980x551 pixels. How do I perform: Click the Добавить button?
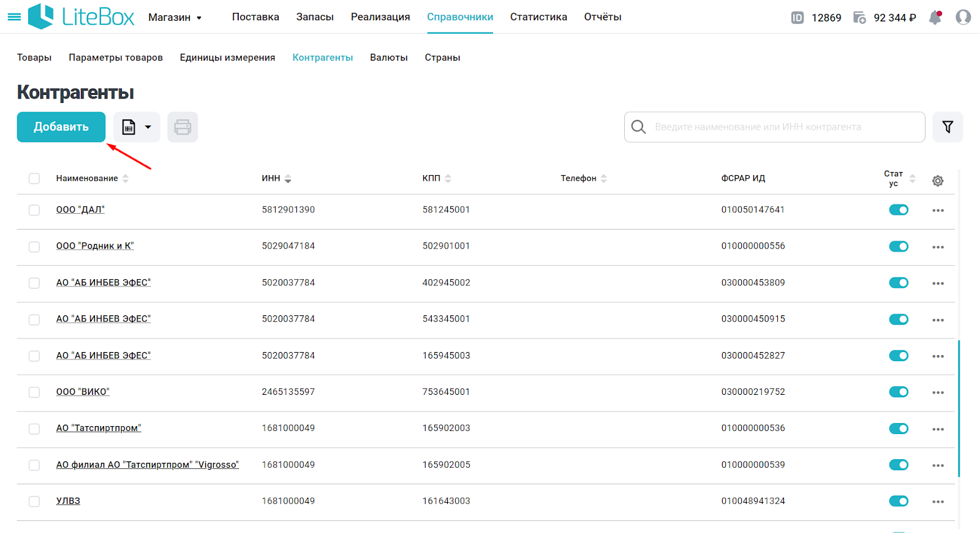click(61, 127)
